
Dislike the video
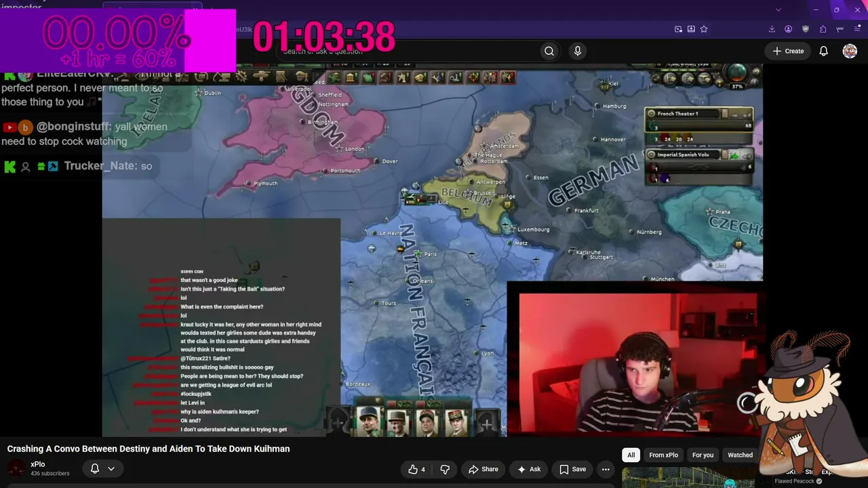[x=445, y=469]
